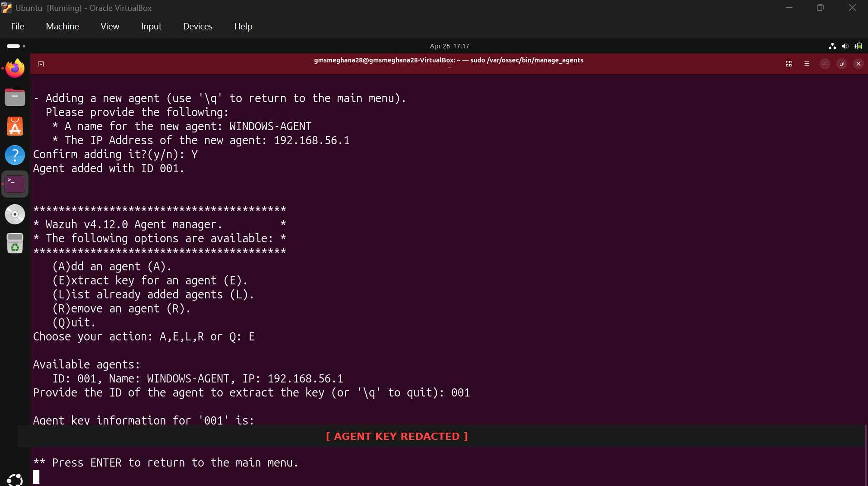Maximize the terminal window
The height and width of the screenshot is (486, 868).
tap(842, 64)
